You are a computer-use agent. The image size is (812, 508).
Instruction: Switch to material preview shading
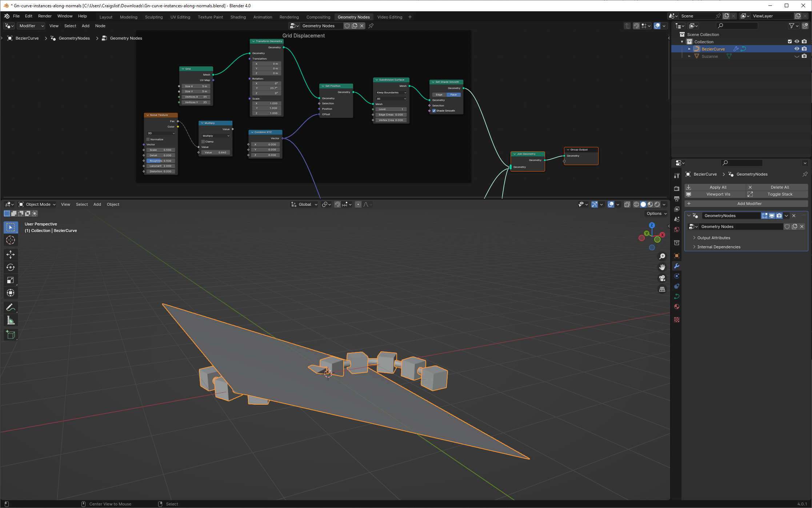[x=650, y=204]
